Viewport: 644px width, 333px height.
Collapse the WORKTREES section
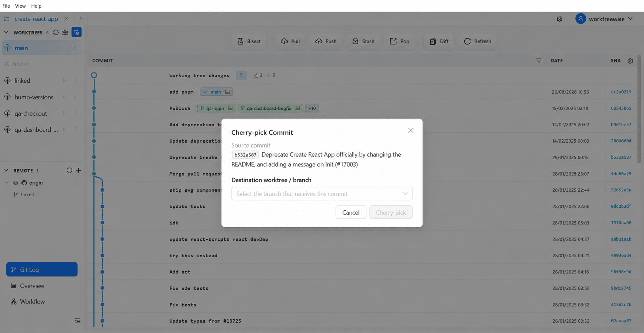tap(6, 33)
